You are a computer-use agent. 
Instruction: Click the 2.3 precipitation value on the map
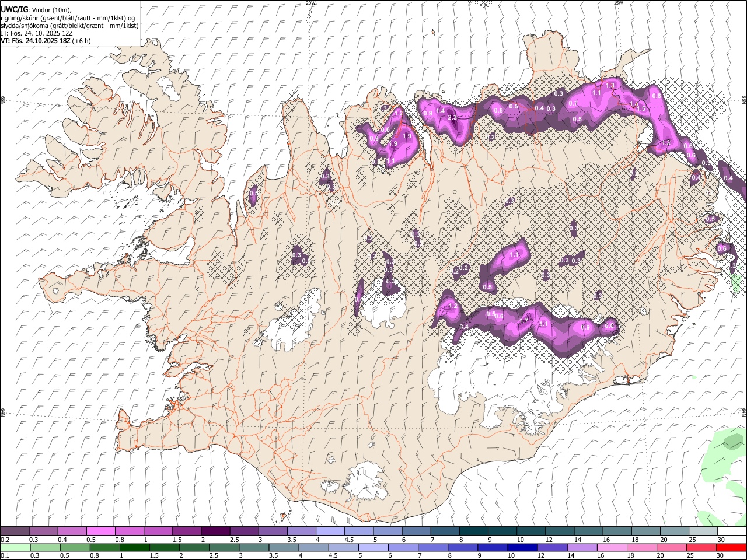pos(452,117)
